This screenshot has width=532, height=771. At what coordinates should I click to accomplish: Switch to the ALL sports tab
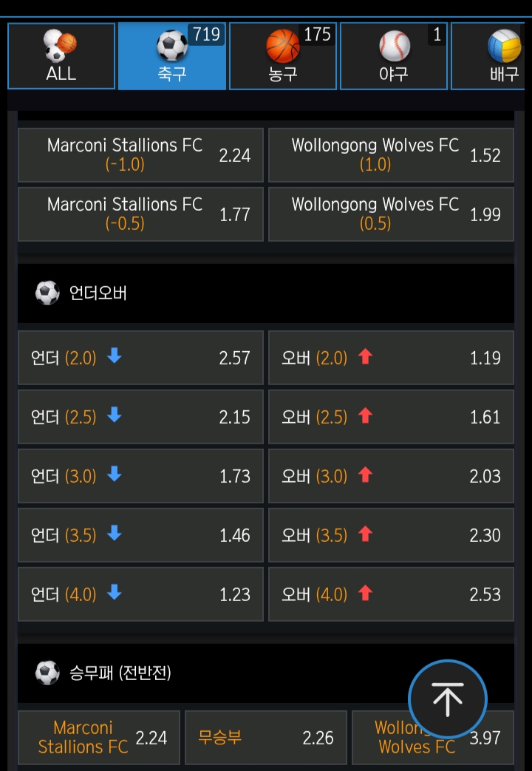click(x=61, y=56)
